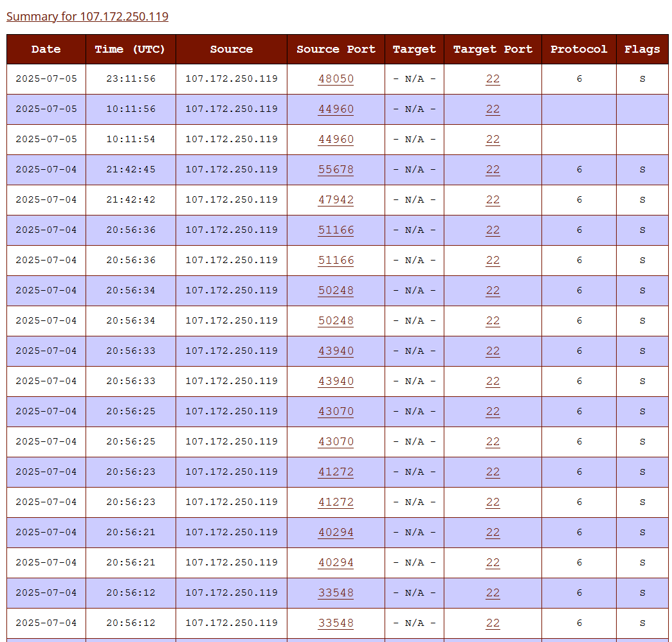
Task: Select time cell 23:11:56
Action: coord(131,79)
